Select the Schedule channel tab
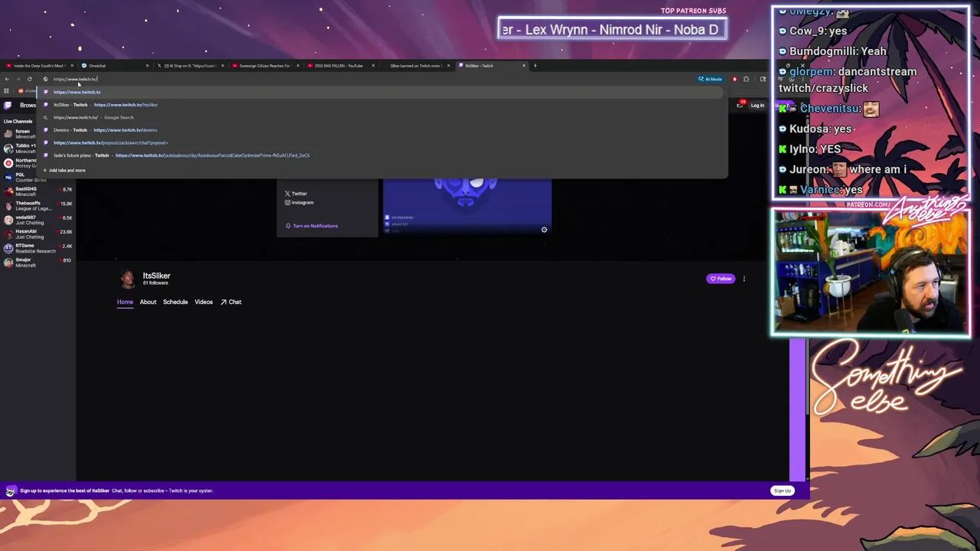This screenshot has width=980, height=551. coord(175,302)
